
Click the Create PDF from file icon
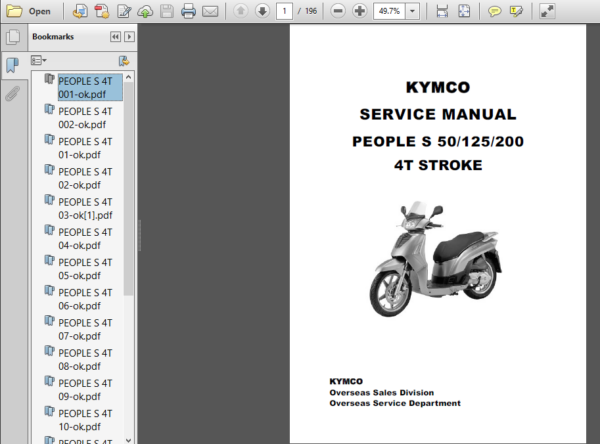pos(80,11)
